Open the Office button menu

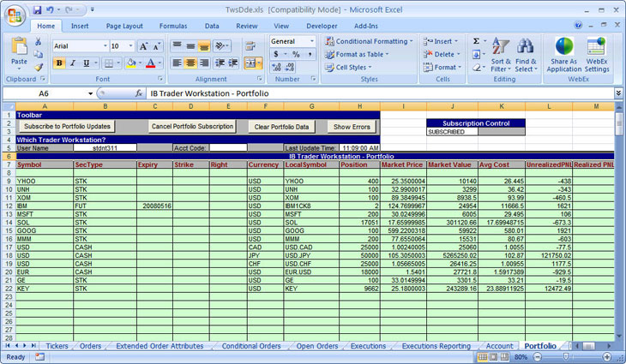[15, 15]
